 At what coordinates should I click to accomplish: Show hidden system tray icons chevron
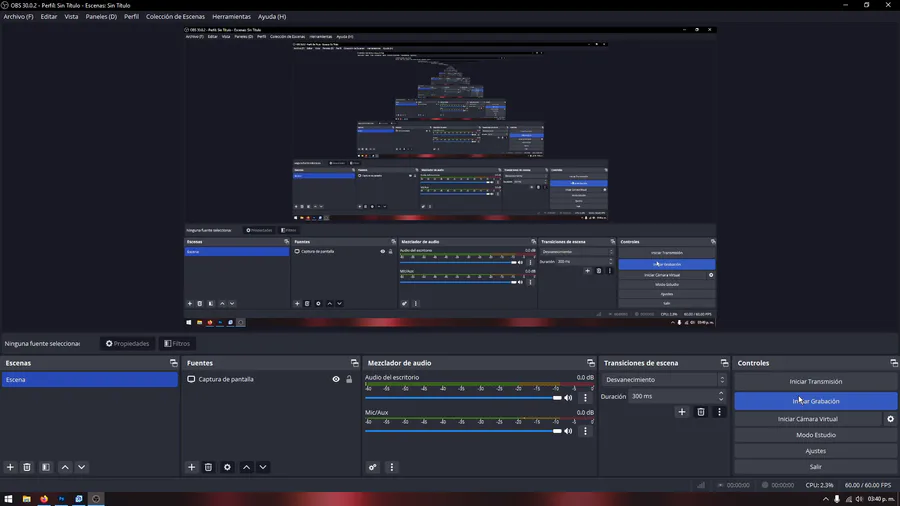point(825,499)
